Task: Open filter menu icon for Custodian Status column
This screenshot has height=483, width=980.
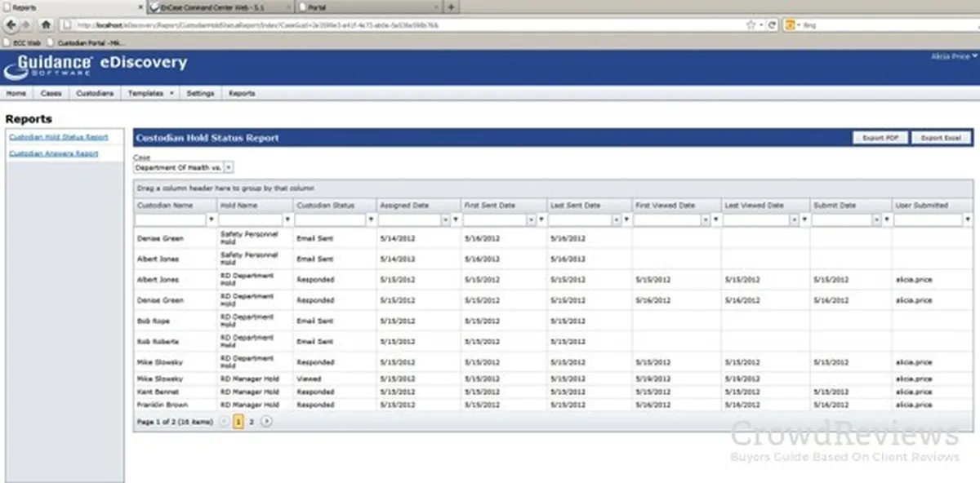Action: point(372,220)
